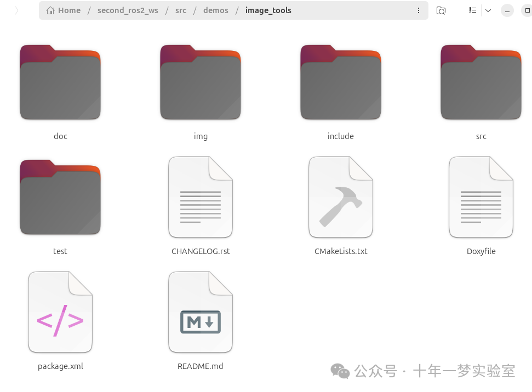Click the image_tools path bar segment
Screen dimensions: 532x392
[268, 10]
